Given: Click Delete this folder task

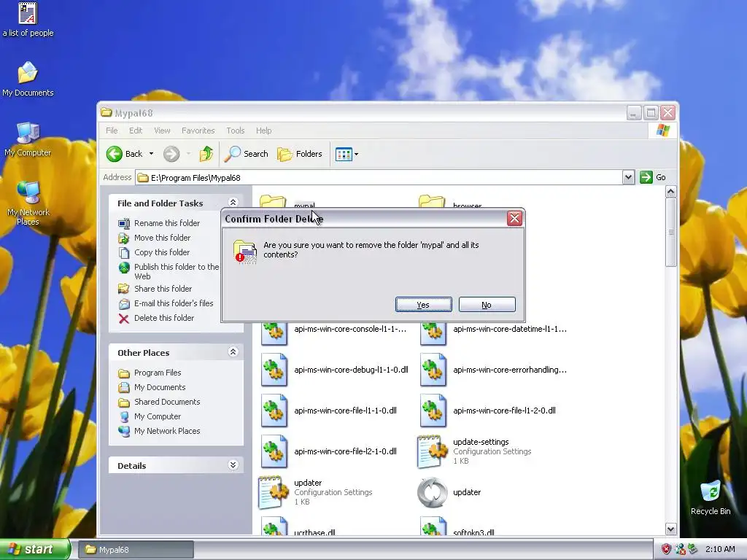Looking at the screenshot, I should click(156, 318).
